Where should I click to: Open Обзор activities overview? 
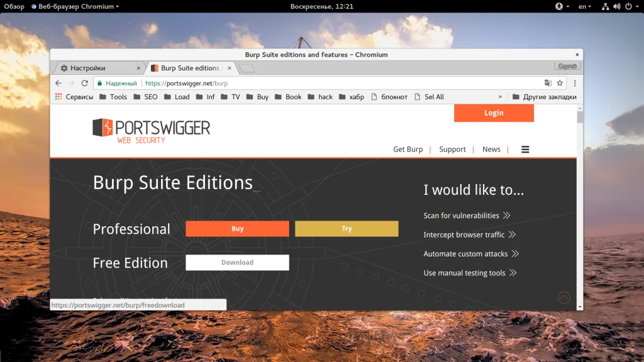[x=14, y=6]
